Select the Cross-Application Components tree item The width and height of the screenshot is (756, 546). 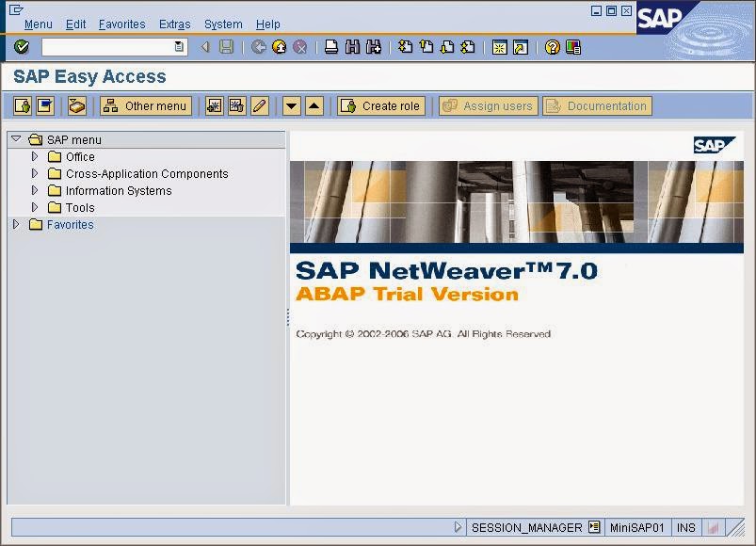coord(147,173)
